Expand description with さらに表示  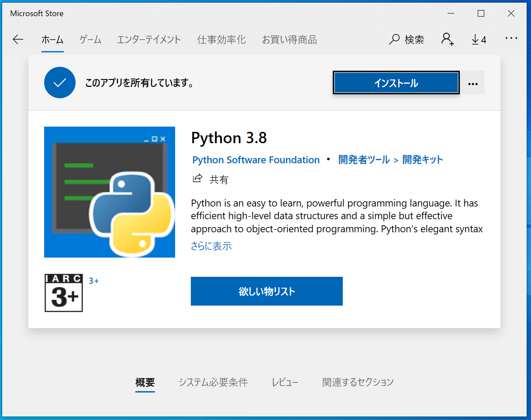tap(211, 246)
